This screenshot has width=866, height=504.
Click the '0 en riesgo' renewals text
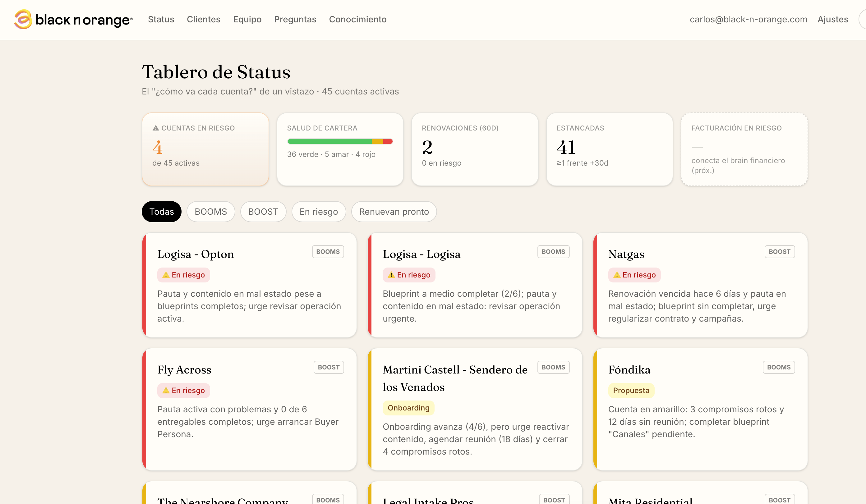442,163
